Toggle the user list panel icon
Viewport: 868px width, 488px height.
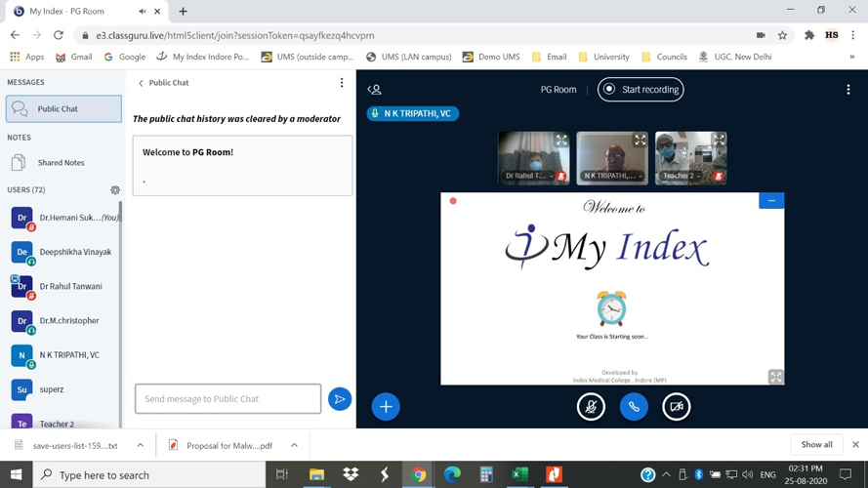tap(375, 89)
